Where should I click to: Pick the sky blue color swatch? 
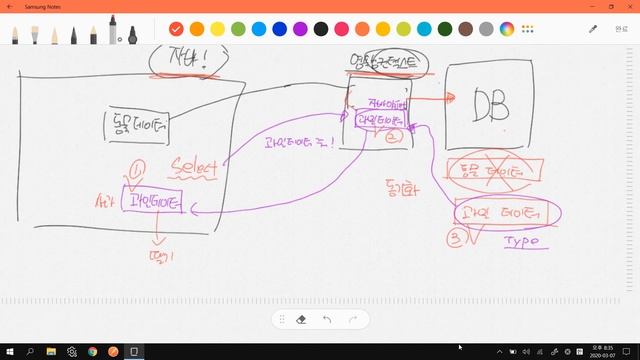pyautogui.click(x=259, y=29)
